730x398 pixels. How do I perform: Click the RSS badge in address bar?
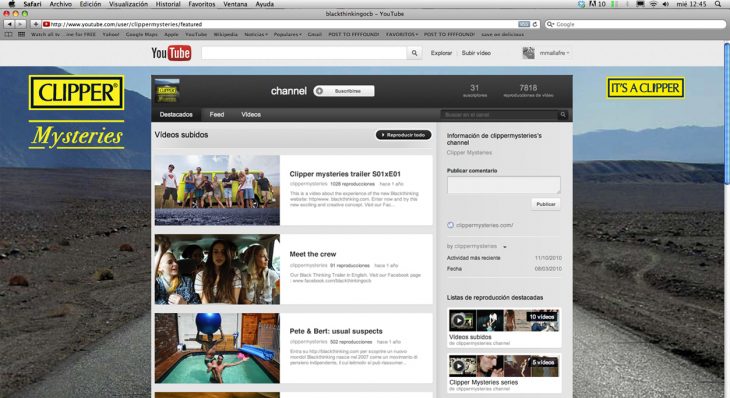[524, 24]
